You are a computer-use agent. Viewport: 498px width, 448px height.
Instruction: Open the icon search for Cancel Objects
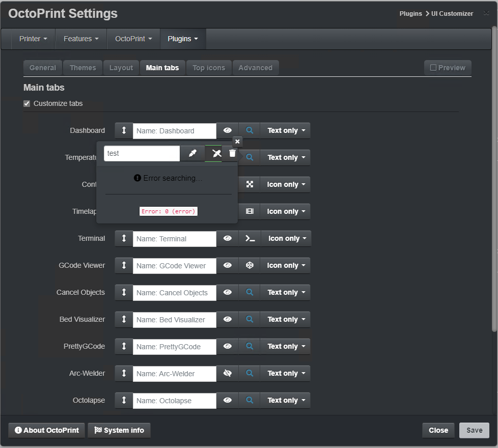[x=250, y=292]
